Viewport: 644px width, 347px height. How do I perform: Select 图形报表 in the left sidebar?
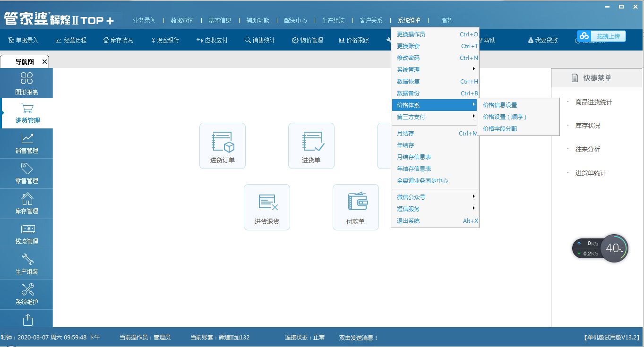click(26, 84)
